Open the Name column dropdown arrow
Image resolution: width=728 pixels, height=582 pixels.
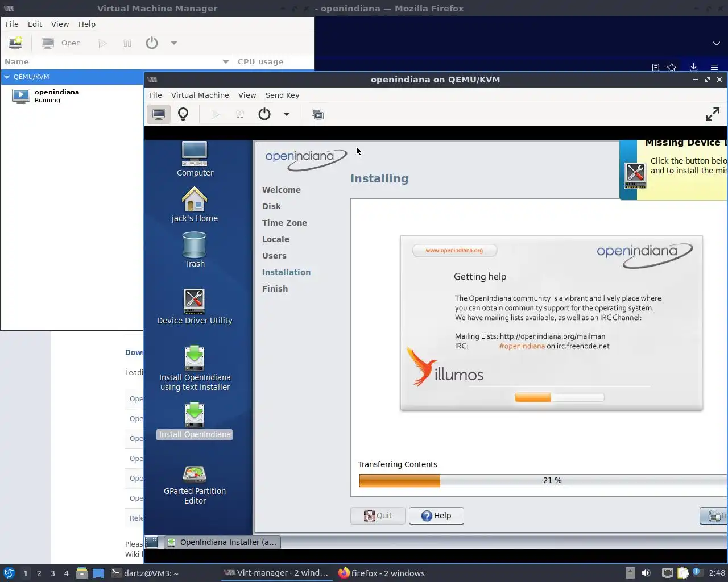(x=226, y=61)
